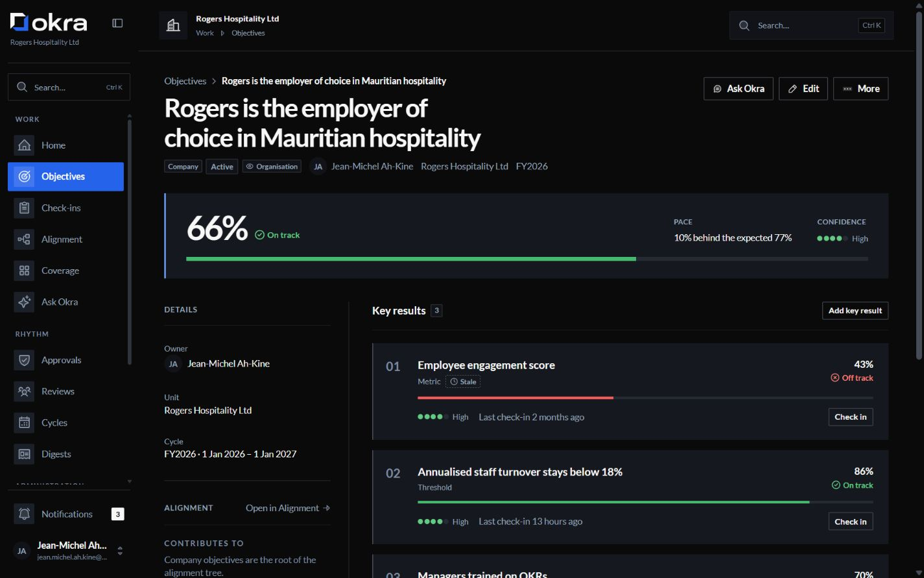Viewport: 924px width, 578px height.
Task: Click the Organisation visibility badge
Action: pyautogui.click(x=272, y=167)
